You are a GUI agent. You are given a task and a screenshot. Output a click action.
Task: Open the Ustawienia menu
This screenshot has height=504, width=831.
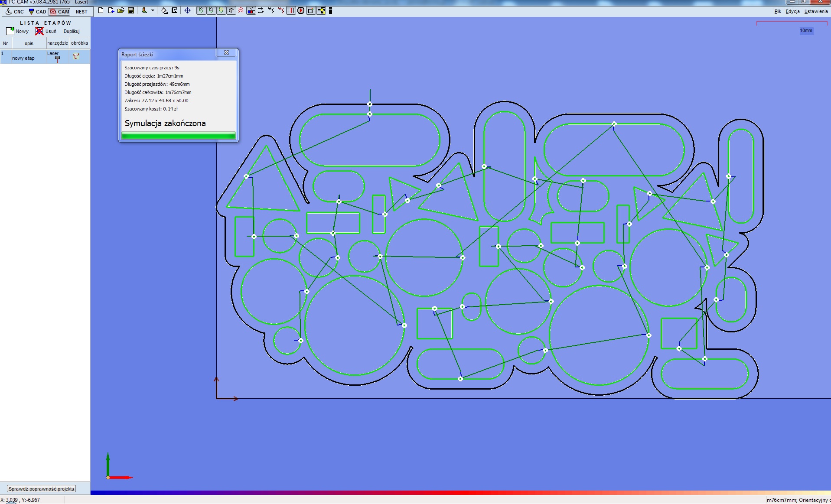(816, 12)
